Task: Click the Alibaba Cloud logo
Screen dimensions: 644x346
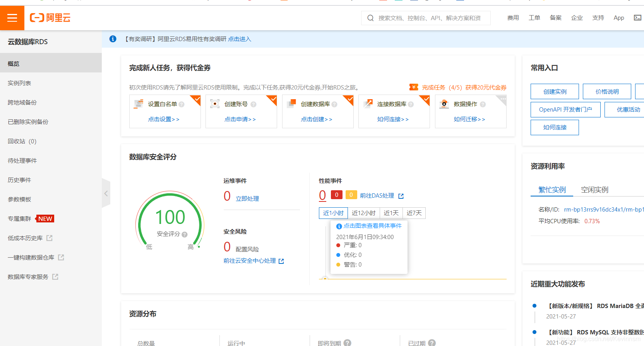Action: (x=50, y=18)
